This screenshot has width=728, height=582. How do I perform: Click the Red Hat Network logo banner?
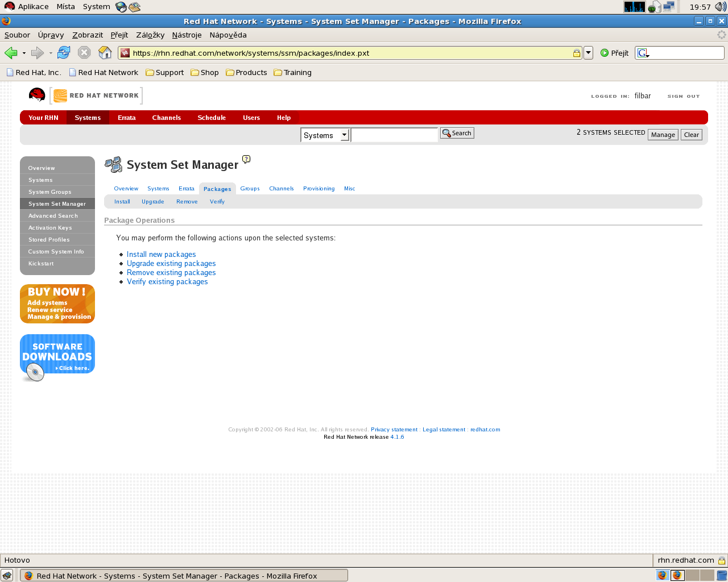point(96,95)
